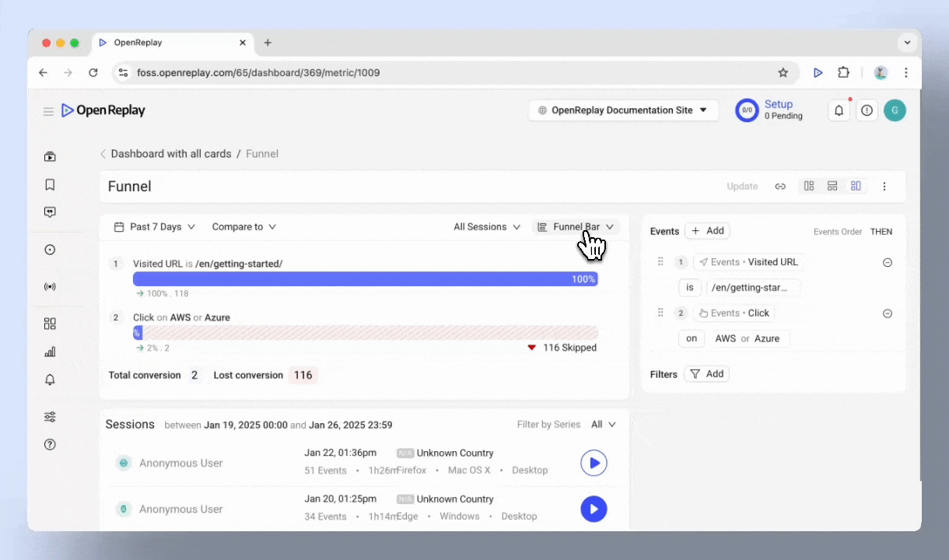Click the OpenReplay browser tab
This screenshot has height=560, width=949.
(x=172, y=43)
